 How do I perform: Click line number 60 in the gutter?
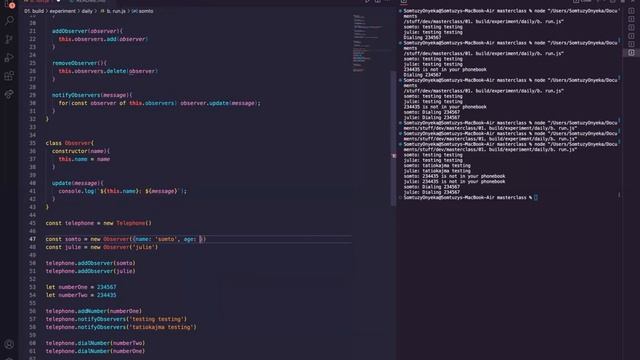click(32, 343)
